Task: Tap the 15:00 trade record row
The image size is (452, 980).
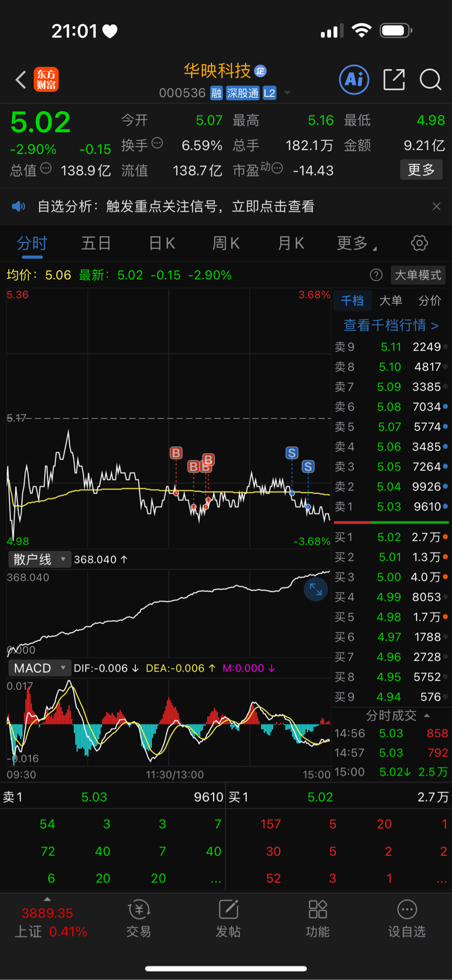Action: click(391, 772)
